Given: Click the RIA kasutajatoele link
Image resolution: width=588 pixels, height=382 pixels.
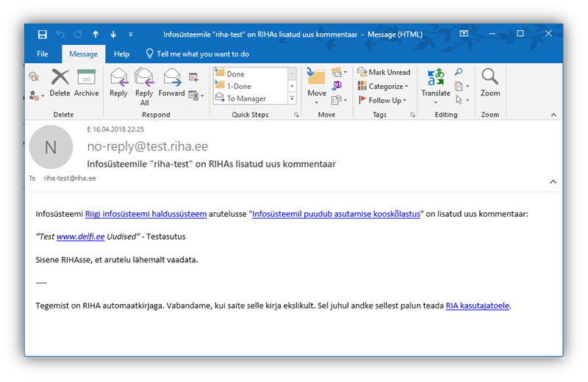Looking at the screenshot, I should pos(477,305).
